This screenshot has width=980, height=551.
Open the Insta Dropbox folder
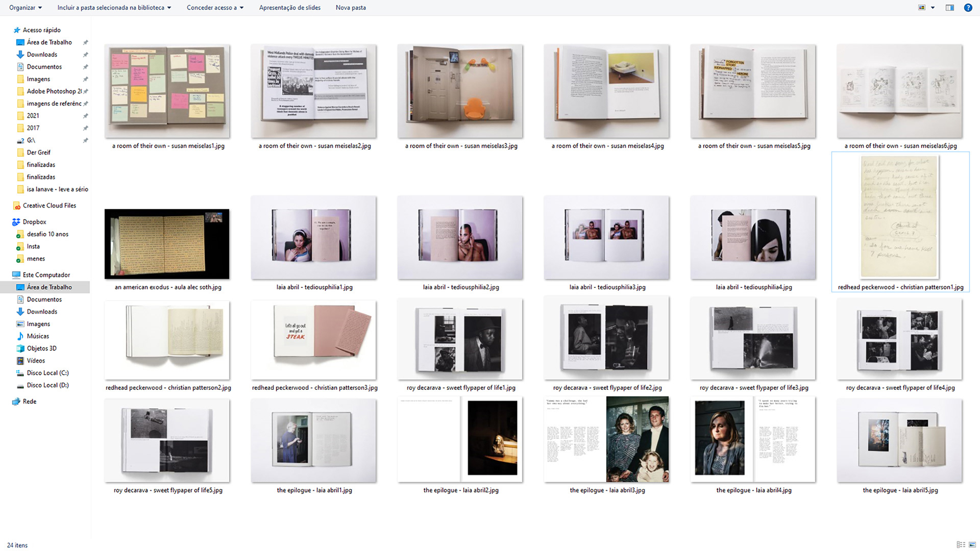[33, 246]
